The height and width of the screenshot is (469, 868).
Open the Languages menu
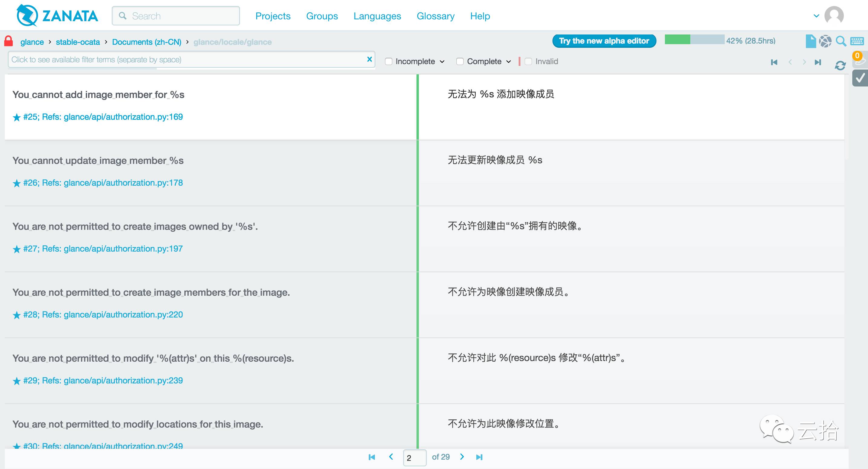click(x=377, y=16)
